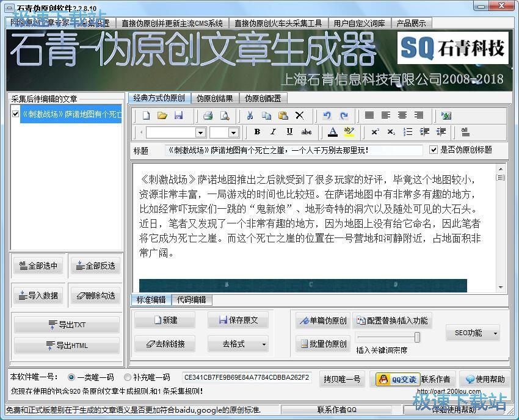This screenshot has width=519, height=420.
Task: Open print preview magnifier icon
Action: click(225, 115)
